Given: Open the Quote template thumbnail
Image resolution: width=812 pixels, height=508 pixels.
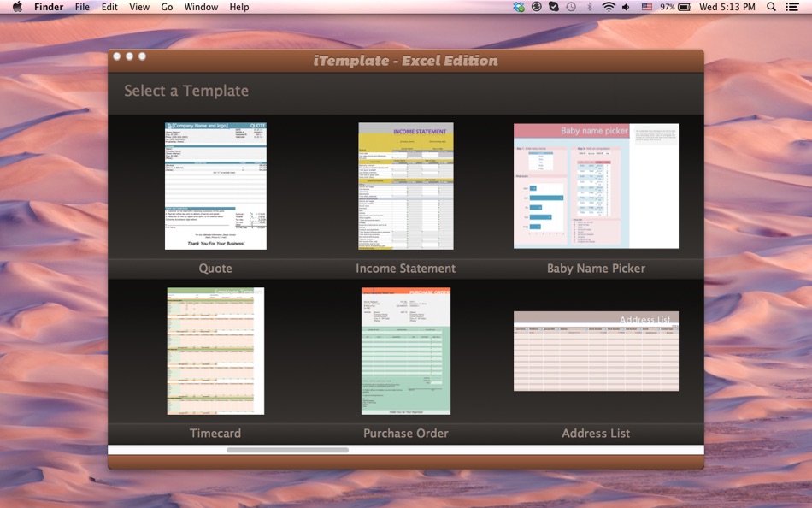Looking at the screenshot, I should pos(215,186).
